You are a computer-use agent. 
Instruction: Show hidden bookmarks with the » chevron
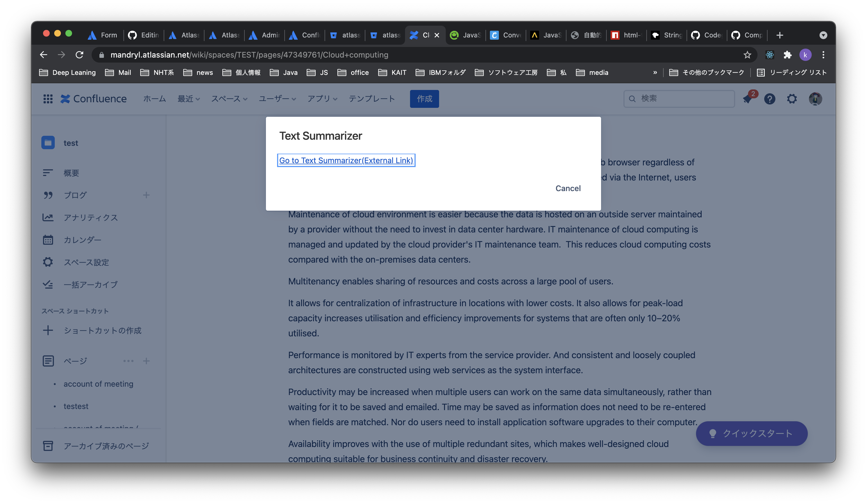point(655,73)
